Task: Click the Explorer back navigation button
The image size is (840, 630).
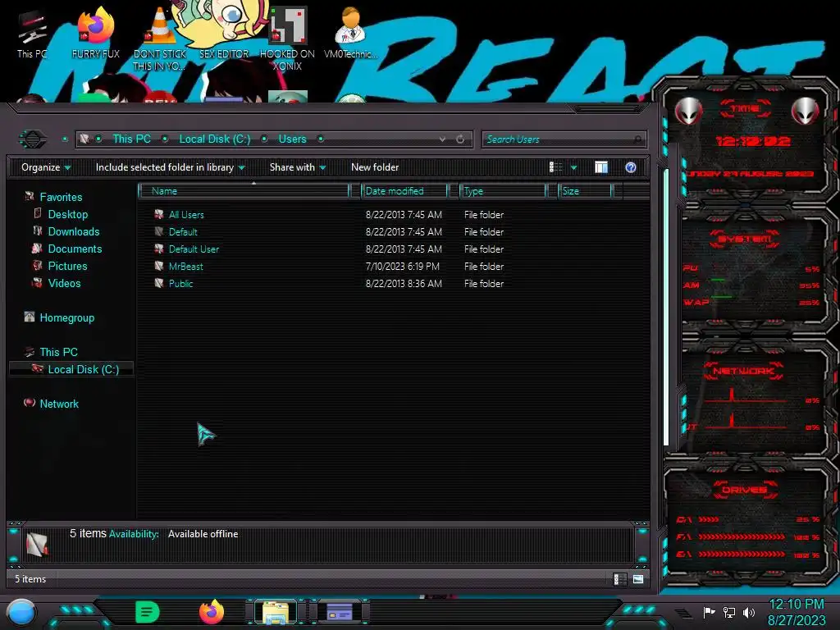Action: coord(33,139)
